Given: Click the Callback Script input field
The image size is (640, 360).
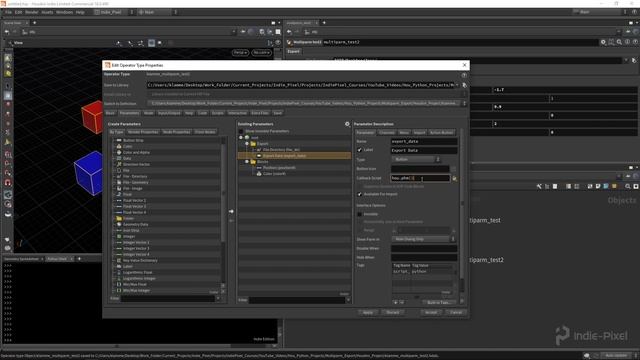Looking at the screenshot, I should pyautogui.click(x=420, y=178).
